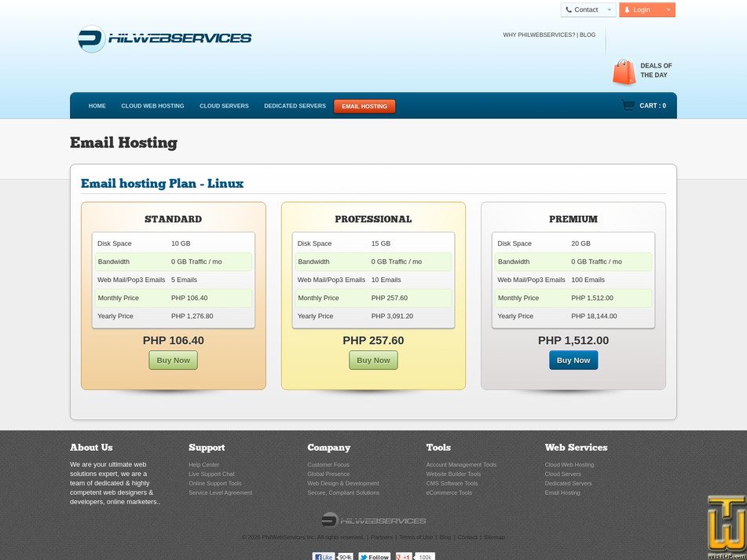The image size is (747, 560).
Task: Open the Why PhilWebServices? link
Action: click(x=539, y=35)
